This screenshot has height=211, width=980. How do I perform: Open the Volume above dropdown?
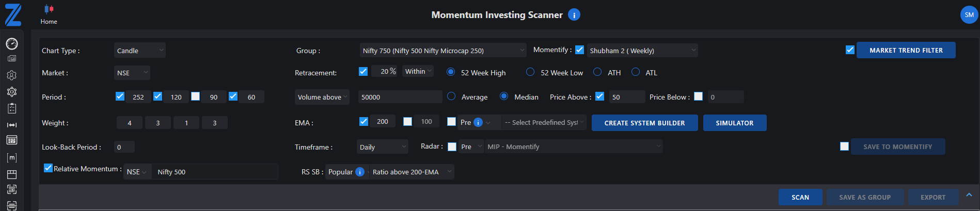click(322, 97)
